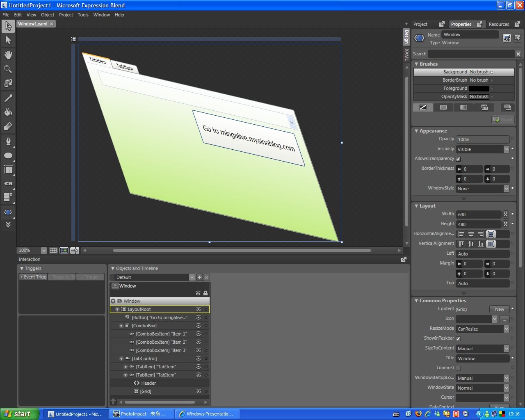
Task: Choose the Gradient brush tab
Action: click(463, 107)
